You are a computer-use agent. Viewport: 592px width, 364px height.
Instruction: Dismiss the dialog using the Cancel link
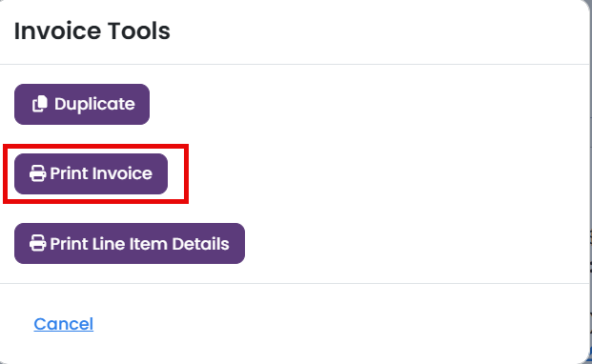[64, 324]
